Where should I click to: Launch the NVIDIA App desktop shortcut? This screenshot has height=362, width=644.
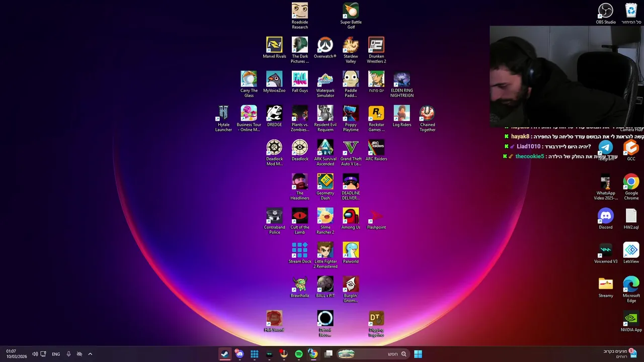(631, 321)
